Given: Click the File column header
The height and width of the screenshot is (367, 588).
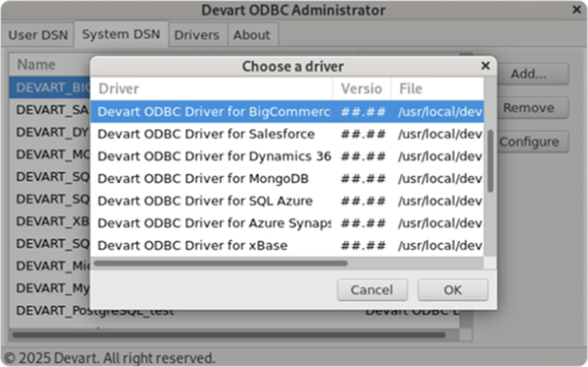Looking at the screenshot, I should [437, 89].
